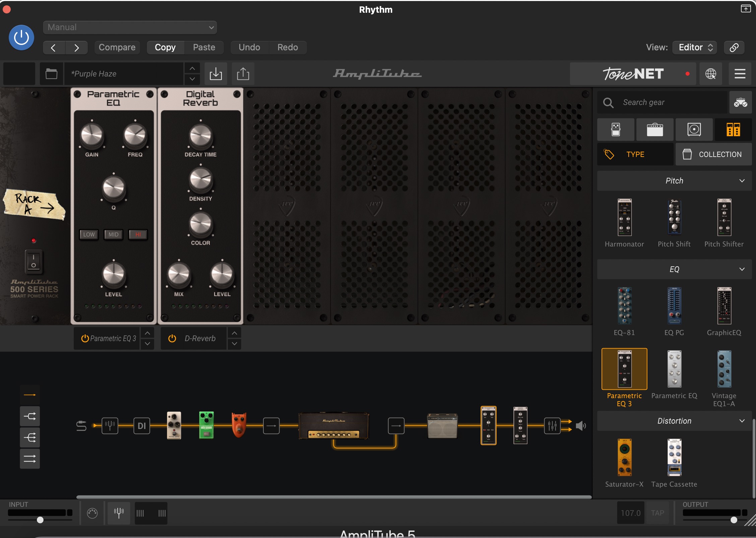
Task: Click the Search gear field
Action: pos(663,102)
